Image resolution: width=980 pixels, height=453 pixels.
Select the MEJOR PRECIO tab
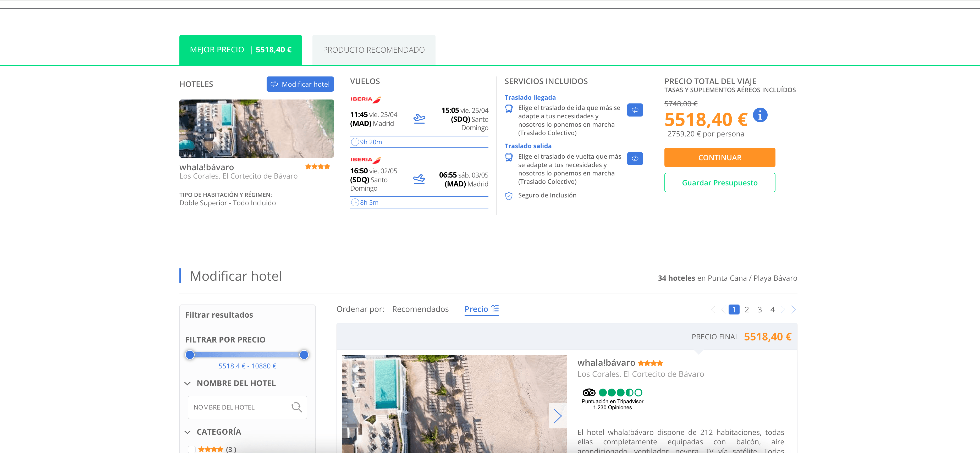click(240, 50)
